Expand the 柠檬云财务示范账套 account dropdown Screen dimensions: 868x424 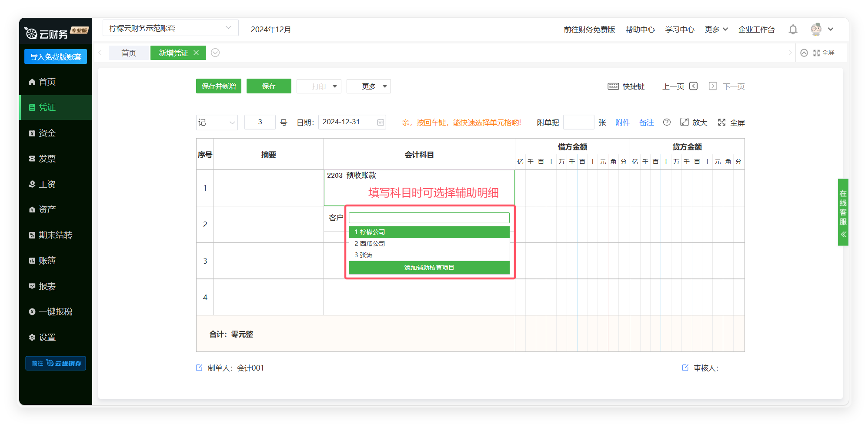click(228, 28)
